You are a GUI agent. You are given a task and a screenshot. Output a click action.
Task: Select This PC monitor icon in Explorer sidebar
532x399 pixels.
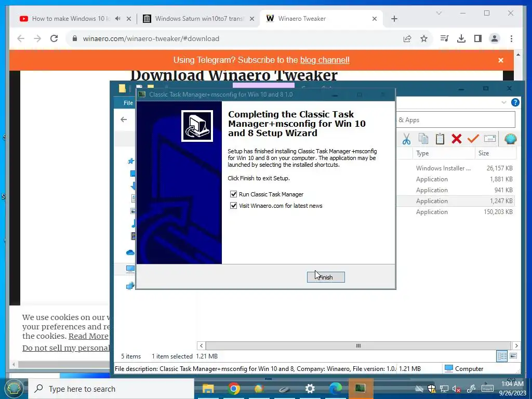coord(130,269)
